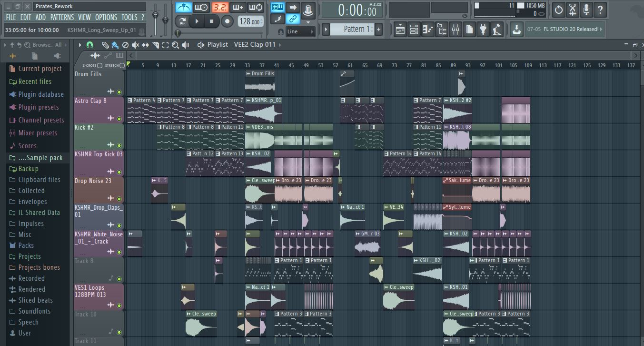The image size is (644, 346).
Task: Select the Delete tool in Playlist
Action: click(x=125, y=45)
